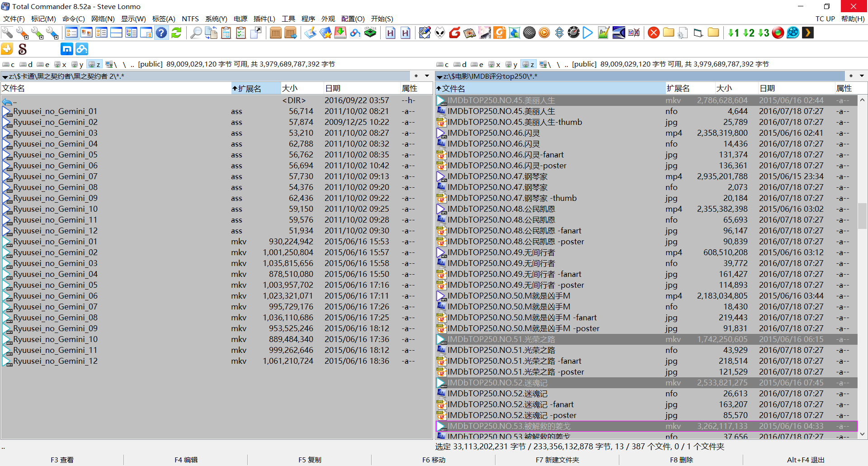The image size is (868, 466).
Task: Select drive e in left panel drive bar
Action: [43, 64]
